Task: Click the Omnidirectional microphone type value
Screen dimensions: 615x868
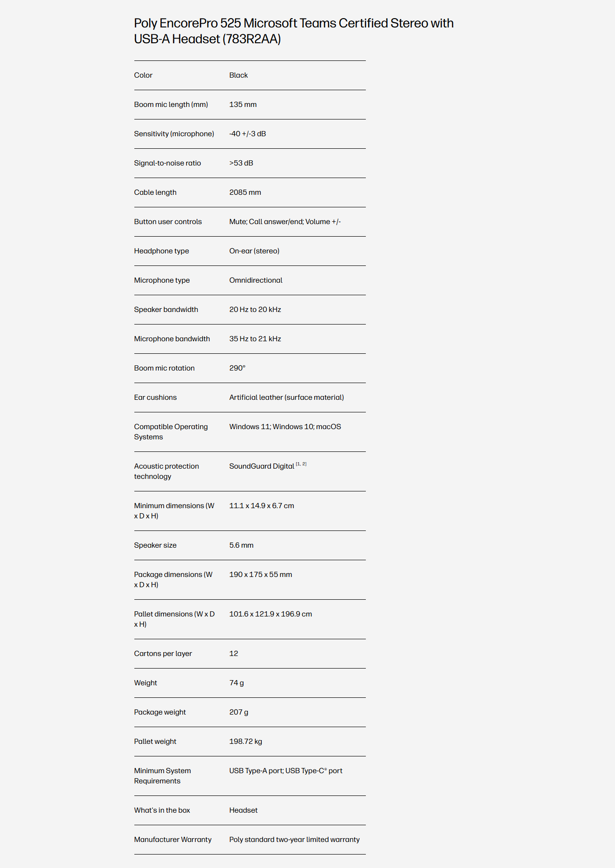Action: pyautogui.click(x=256, y=280)
